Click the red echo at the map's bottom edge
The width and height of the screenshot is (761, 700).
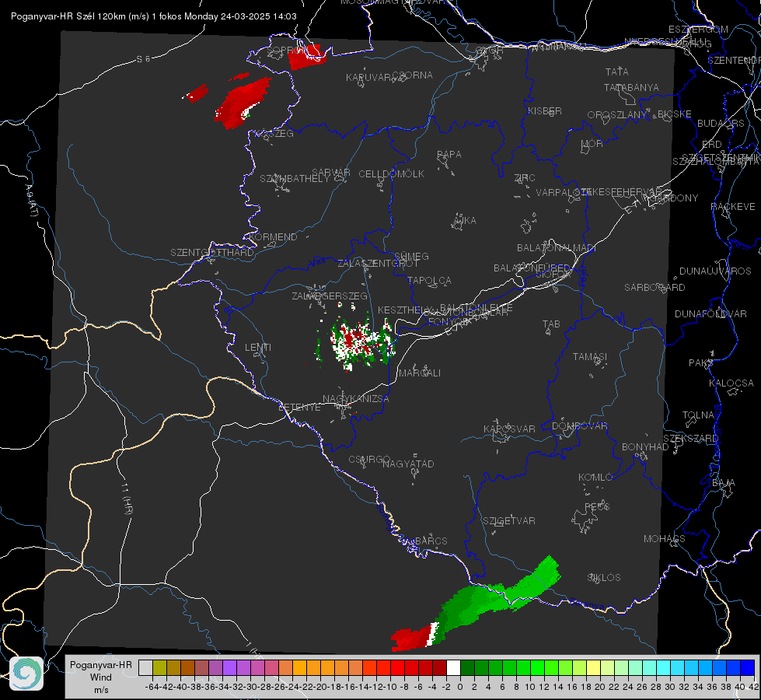point(413,639)
